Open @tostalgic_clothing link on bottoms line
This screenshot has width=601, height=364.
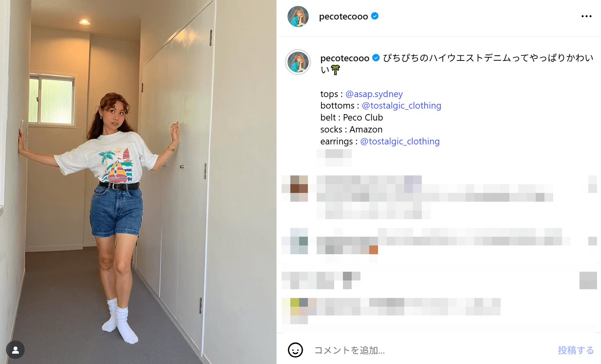(401, 105)
